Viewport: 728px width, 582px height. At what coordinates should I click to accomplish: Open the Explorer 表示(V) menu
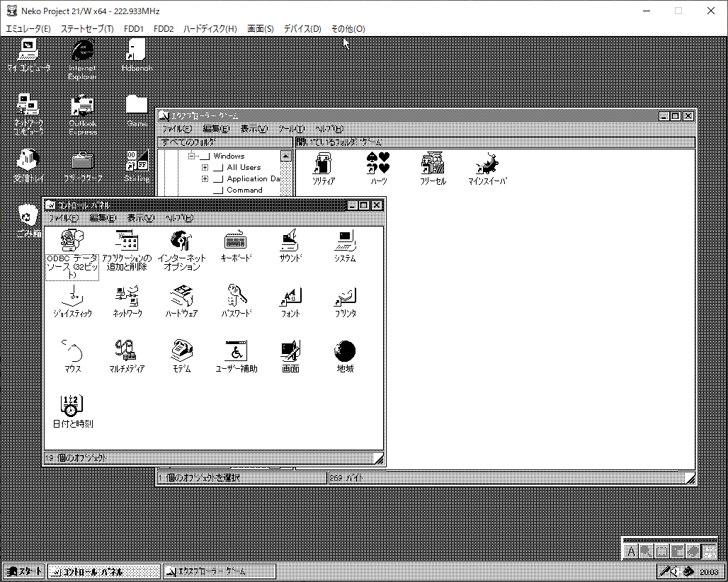tap(254, 129)
